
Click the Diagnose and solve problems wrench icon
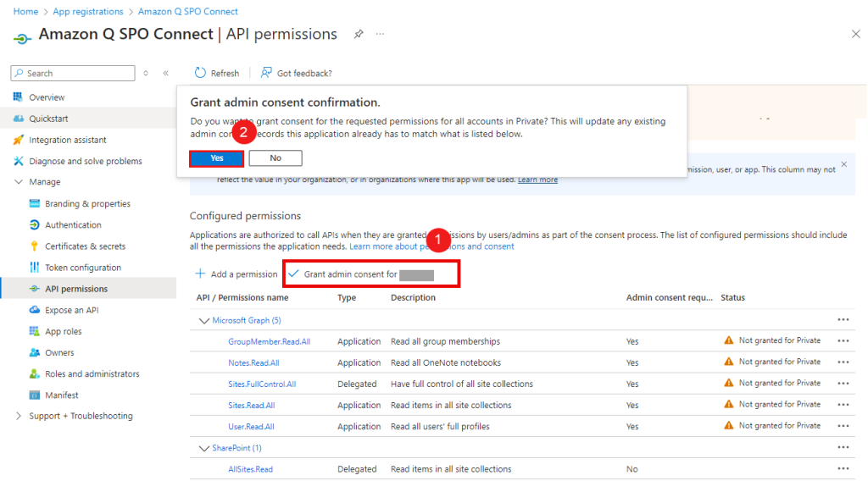[19, 161]
